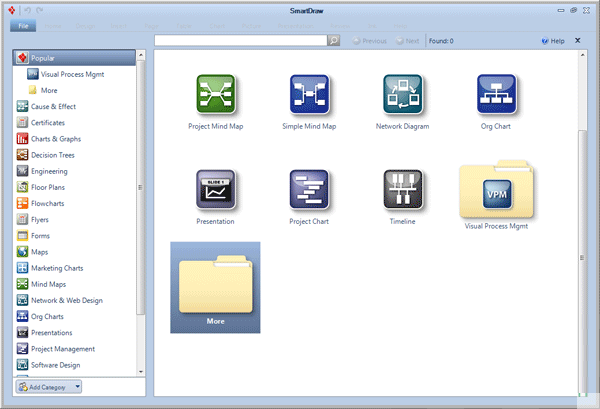600x409 pixels.
Task: Select the Simple Mind Map template
Action: tap(310, 96)
